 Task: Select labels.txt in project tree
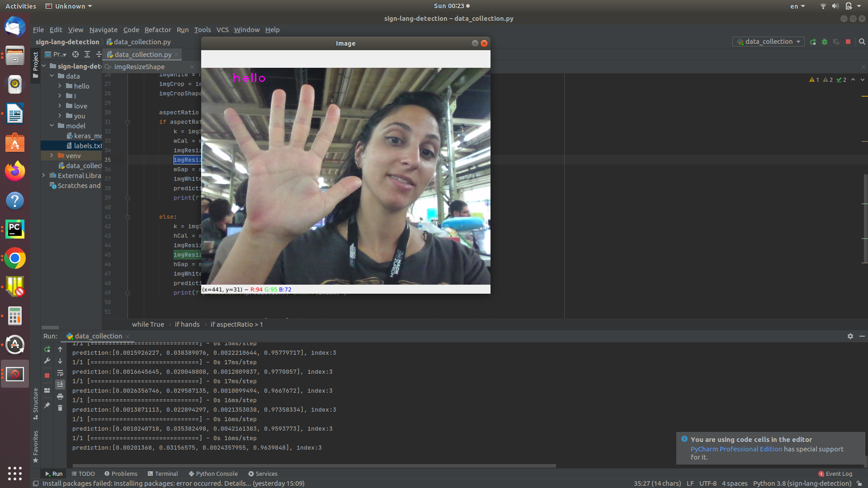click(x=87, y=145)
